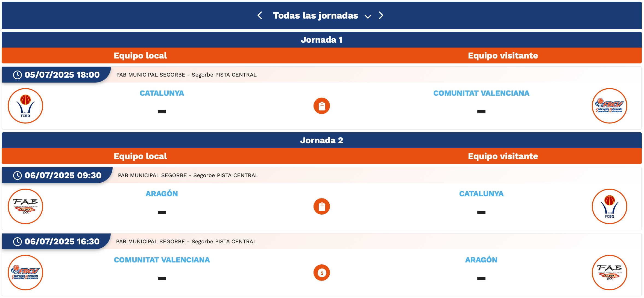Open COMUNITAT VALENCIANA visiting team link in Jornada 1
Image resolution: width=644 pixels, height=298 pixels.
coord(481,93)
